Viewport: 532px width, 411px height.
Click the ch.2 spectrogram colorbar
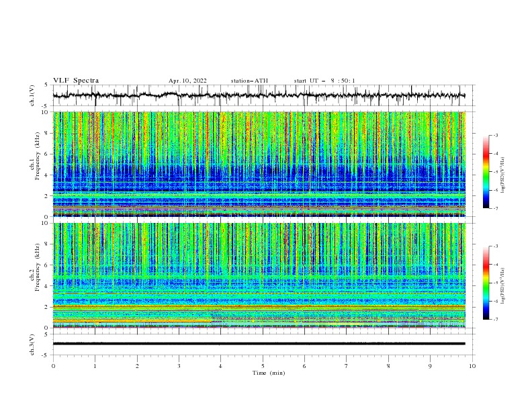click(x=486, y=283)
